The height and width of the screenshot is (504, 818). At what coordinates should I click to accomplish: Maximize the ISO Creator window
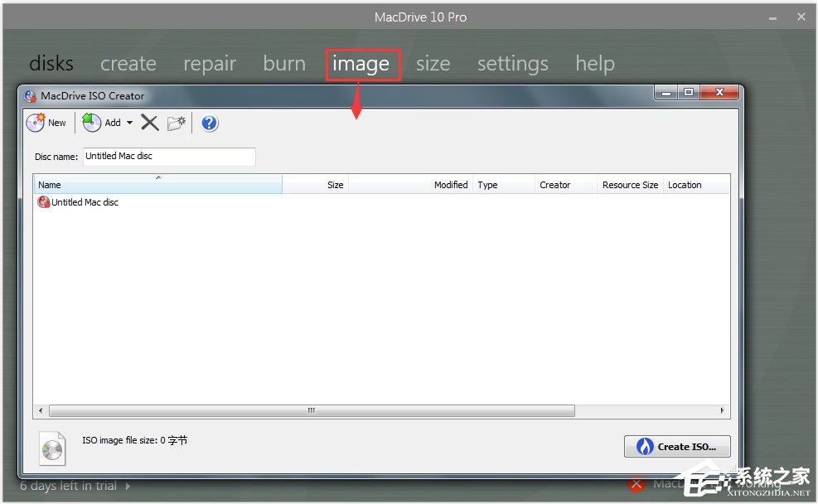coord(689,92)
